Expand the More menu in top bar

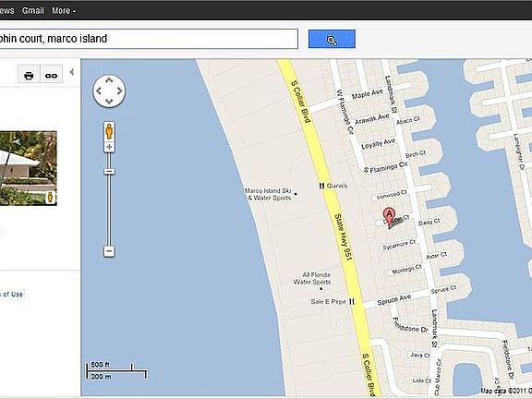click(x=64, y=10)
